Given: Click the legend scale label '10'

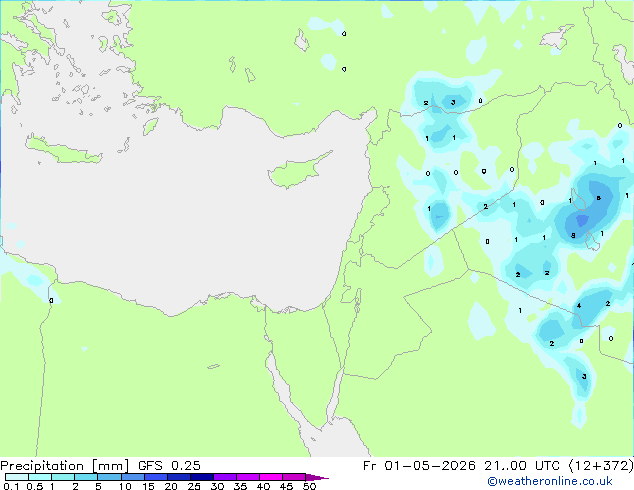Looking at the screenshot, I should (x=125, y=486).
